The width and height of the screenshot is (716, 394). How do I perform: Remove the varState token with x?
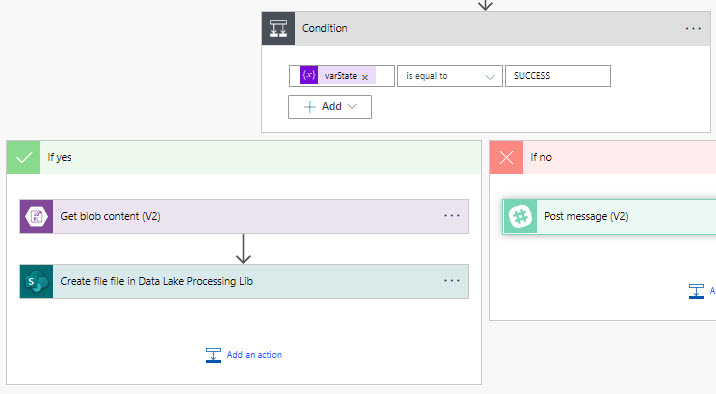[365, 77]
